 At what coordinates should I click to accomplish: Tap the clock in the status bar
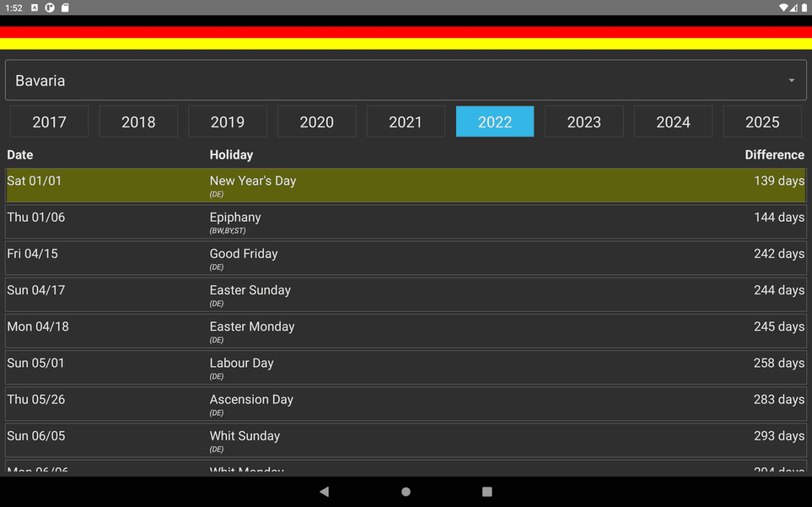pyautogui.click(x=13, y=8)
